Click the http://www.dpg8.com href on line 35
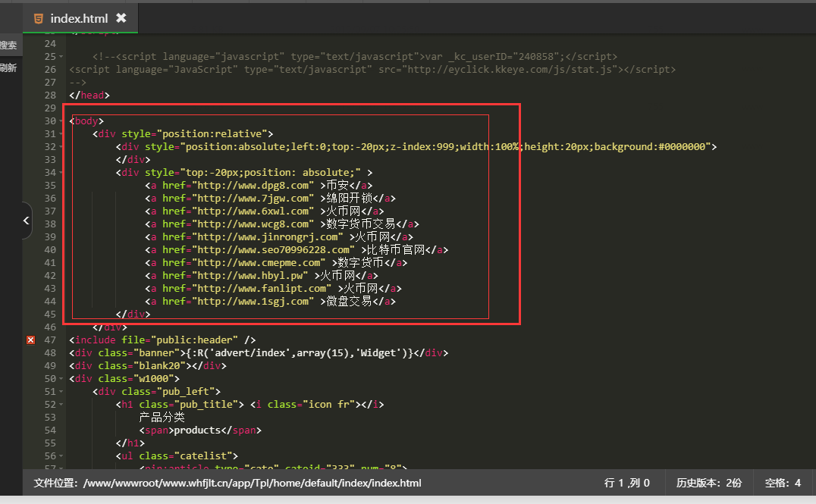The width and height of the screenshot is (816, 504). pyautogui.click(x=253, y=186)
